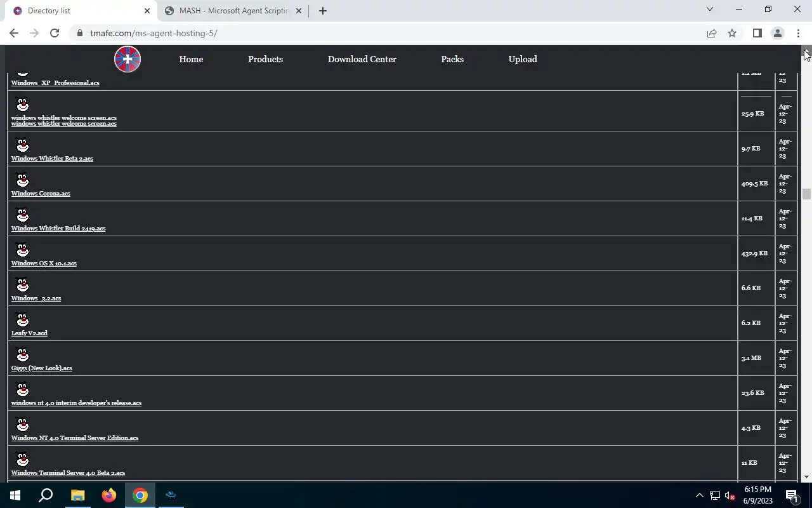Switch to the MASH - Microsoft Agent Scripting tab
Viewport: 812px width, 508px height.
[x=233, y=11]
